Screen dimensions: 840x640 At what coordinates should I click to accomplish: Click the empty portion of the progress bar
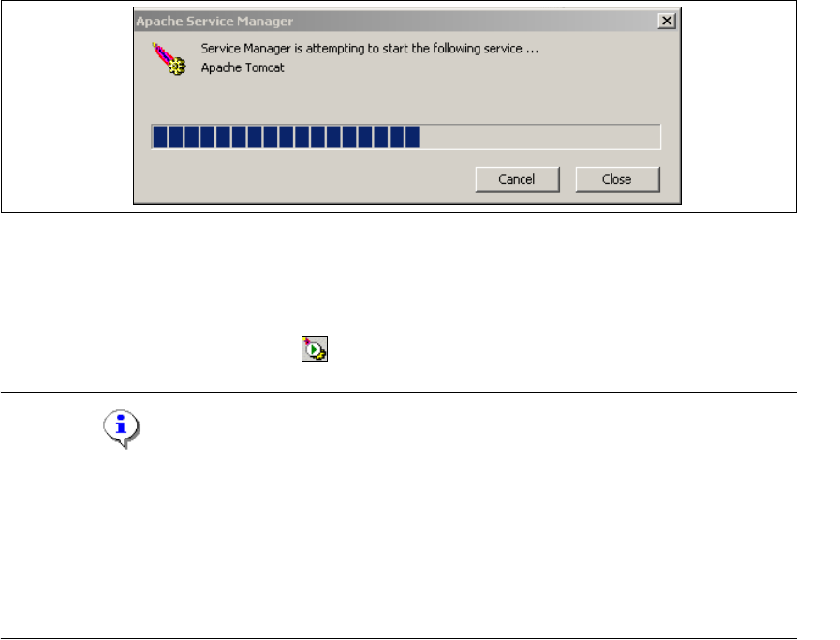pos(540,137)
